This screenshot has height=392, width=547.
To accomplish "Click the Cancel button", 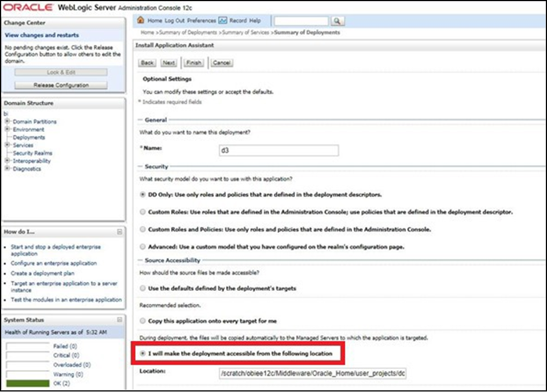I will click(x=222, y=63).
